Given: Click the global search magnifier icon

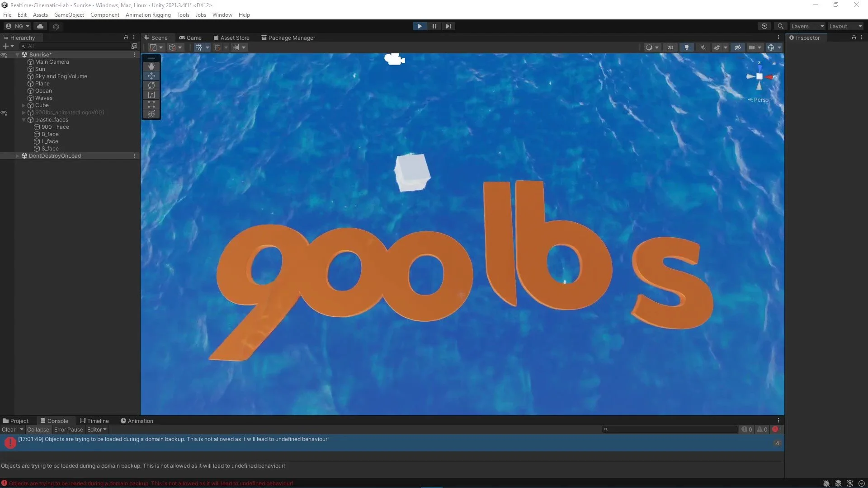Looking at the screenshot, I should 780,26.
